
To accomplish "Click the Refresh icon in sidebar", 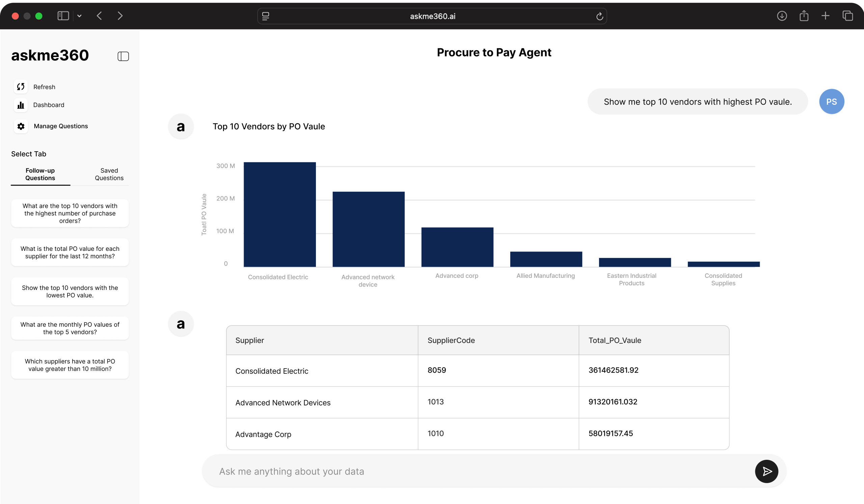I will (21, 87).
